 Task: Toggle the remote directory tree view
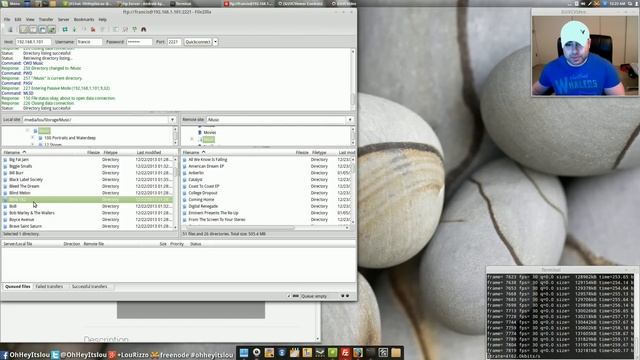click(x=42, y=29)
